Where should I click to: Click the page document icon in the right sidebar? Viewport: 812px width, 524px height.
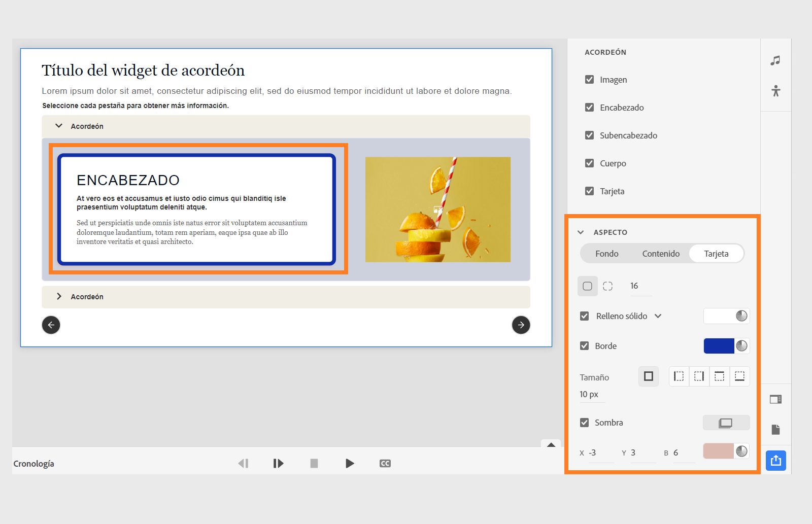pyautogui.click(x=775, y=430)
